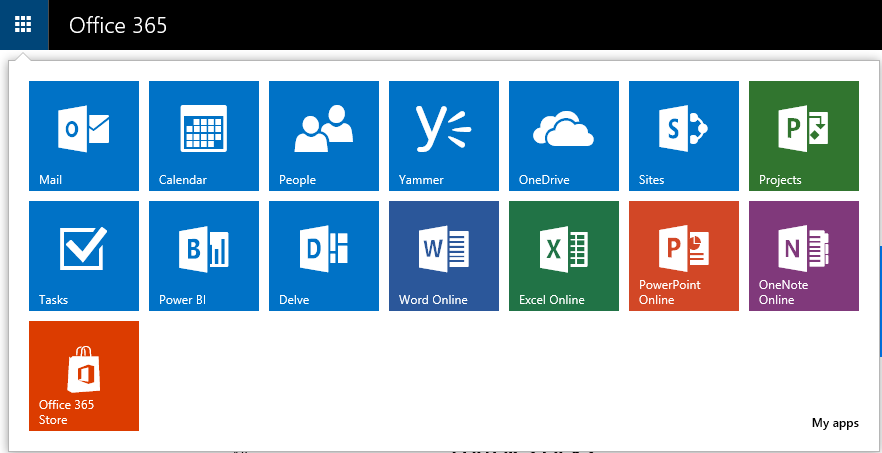This screenshot has height=453, width=882.
Task: Click the My apps link
Action: tap(834, 423)
